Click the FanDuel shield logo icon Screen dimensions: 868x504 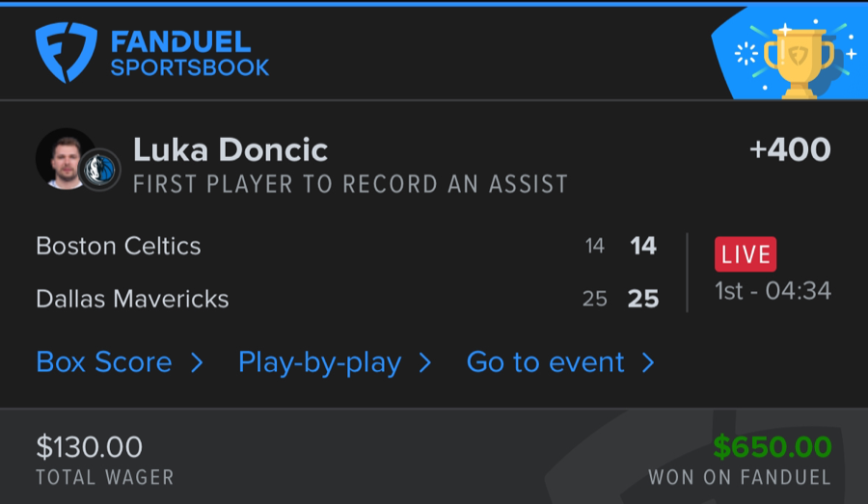[66, 52]
